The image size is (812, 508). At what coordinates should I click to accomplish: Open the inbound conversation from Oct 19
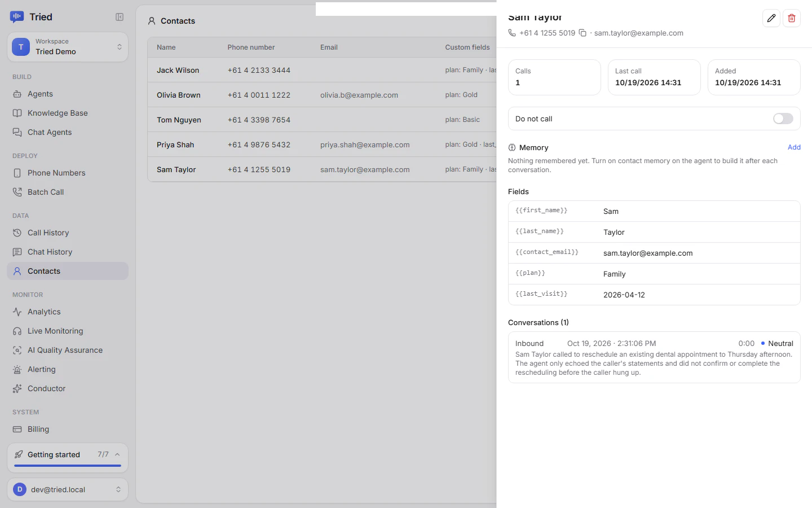click(x=654, y=357)
